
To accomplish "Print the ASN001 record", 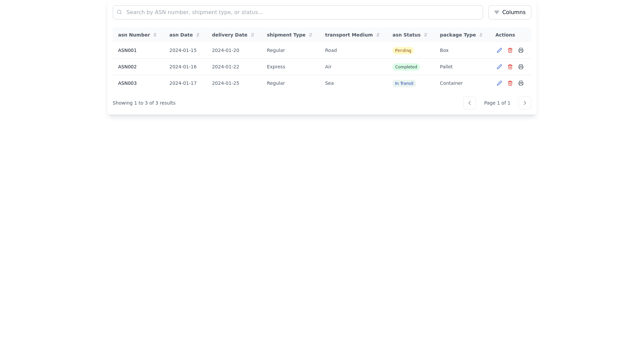I will 521,50.
